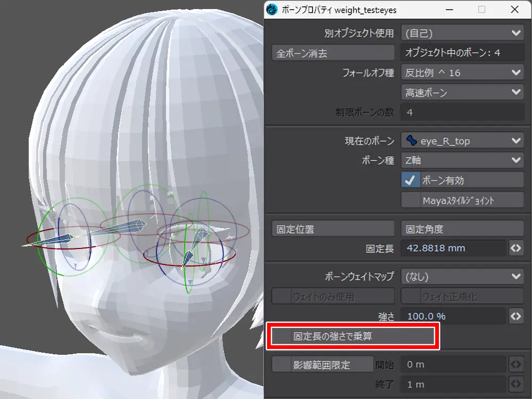The image size is (532, 399).
Task: Click the 固定位置 button
Action: click(333, 229)
